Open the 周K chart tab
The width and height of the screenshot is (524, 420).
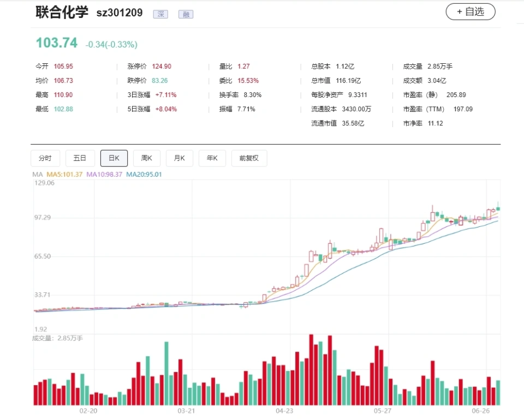click(x=147, y=158)
